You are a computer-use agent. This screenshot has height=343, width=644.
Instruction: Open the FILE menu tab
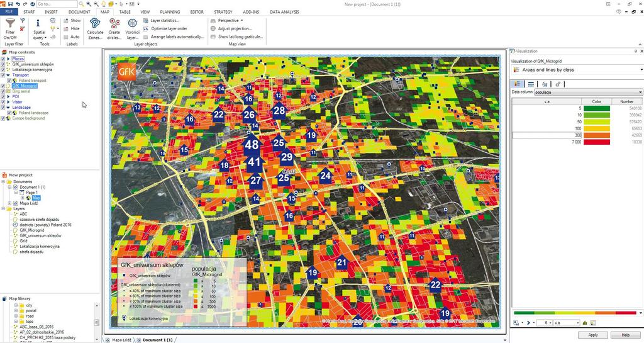[9, 12]
